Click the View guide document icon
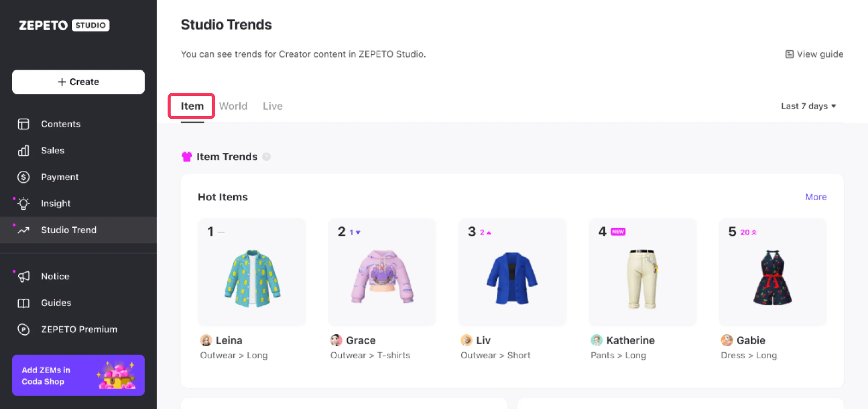This screenshot has height=409, width=868. coord(789,54)
